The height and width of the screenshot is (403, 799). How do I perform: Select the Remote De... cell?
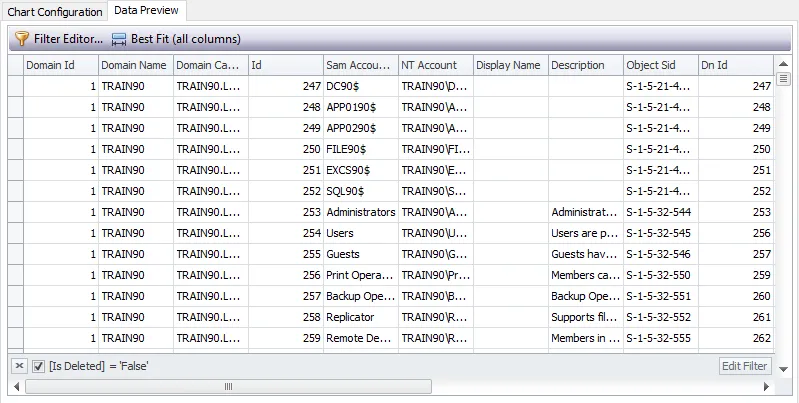pyautogui.click(x=361, y=338)
